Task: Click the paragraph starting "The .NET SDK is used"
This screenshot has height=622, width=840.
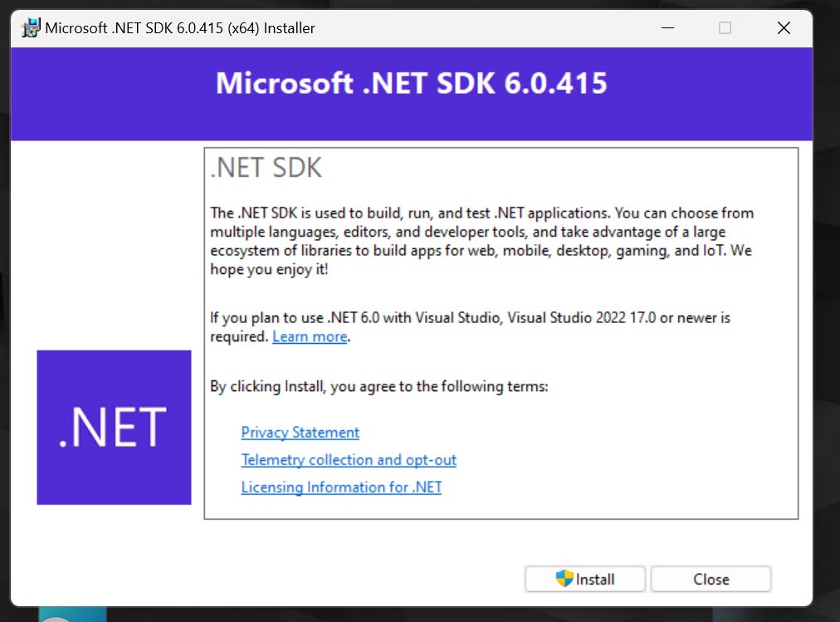Action: click(481, 241)
